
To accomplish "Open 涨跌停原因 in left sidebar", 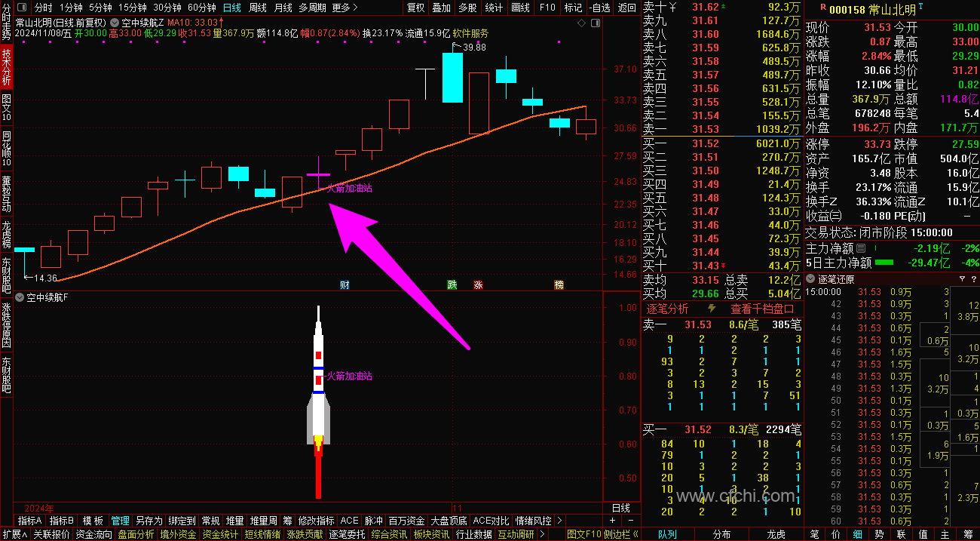I will pyautogui.click(x=7, y=326).
